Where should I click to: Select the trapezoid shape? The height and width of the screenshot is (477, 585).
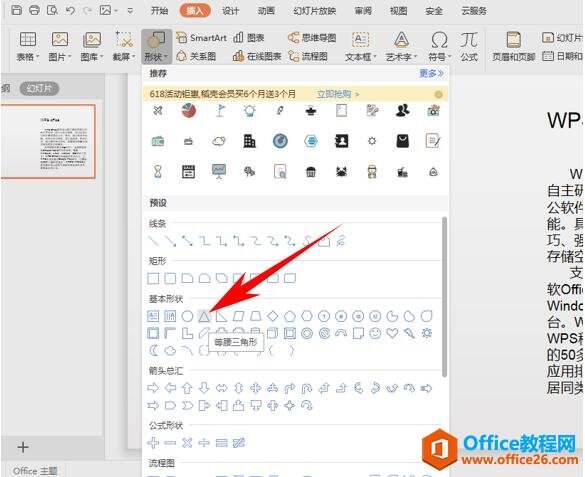[x=256, y=316]
